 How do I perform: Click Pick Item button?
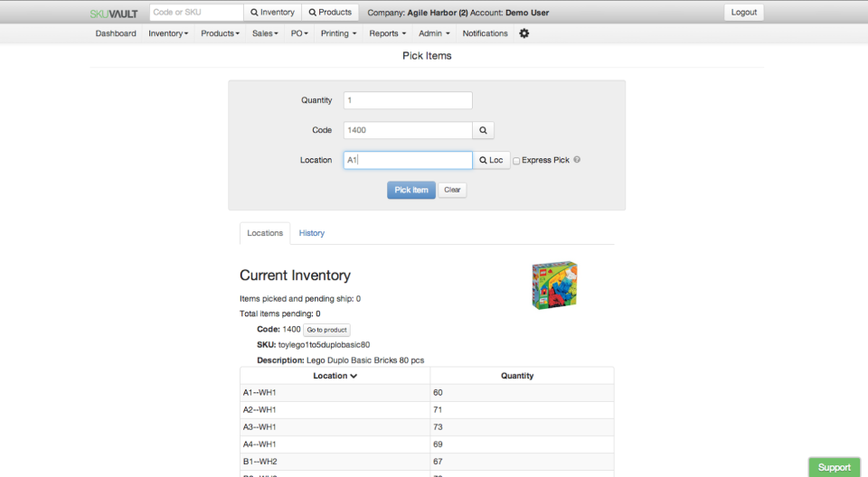click(411, 190)
